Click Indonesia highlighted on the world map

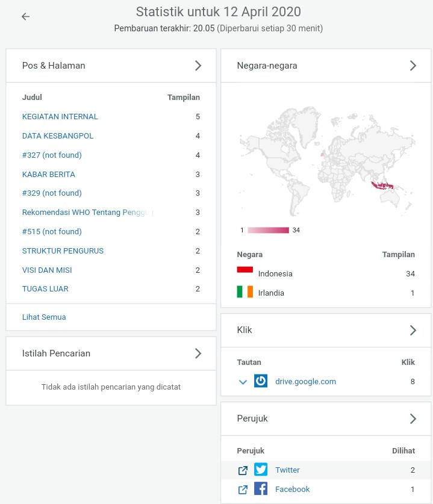(382, 186)
